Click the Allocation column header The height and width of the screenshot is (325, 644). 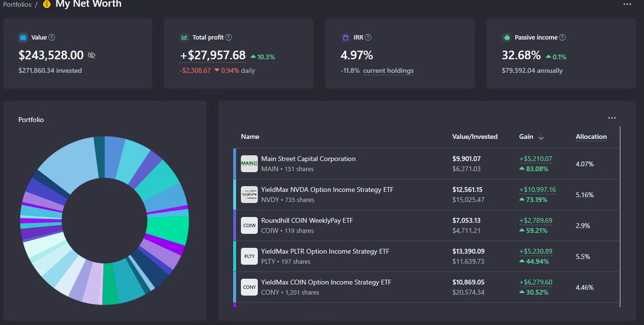click(x=591, y=136)
